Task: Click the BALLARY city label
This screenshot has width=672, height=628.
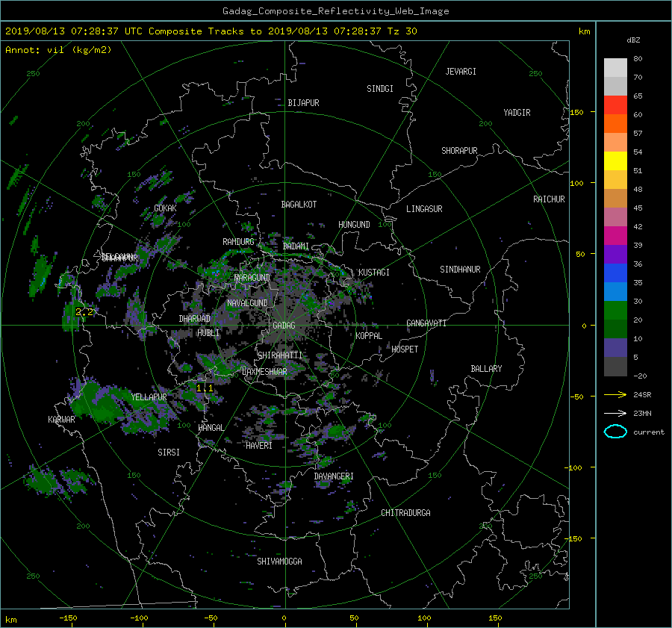Action: [x=486, y=369]
